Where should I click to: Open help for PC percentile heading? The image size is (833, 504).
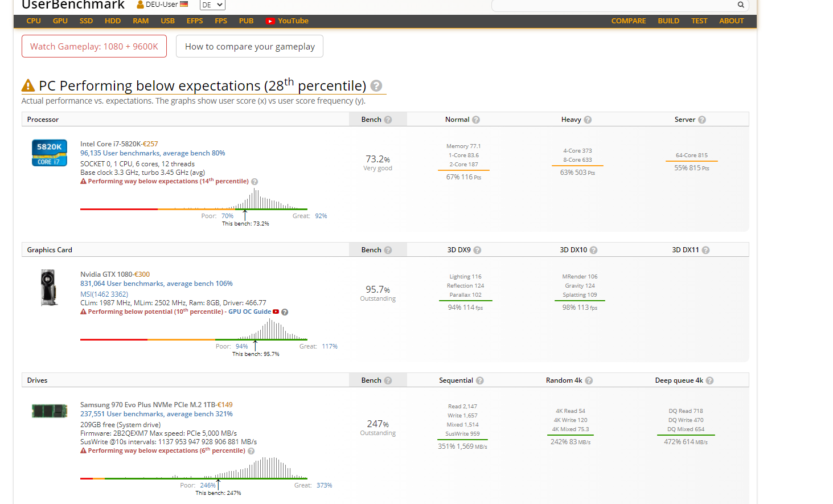(376, 85)
